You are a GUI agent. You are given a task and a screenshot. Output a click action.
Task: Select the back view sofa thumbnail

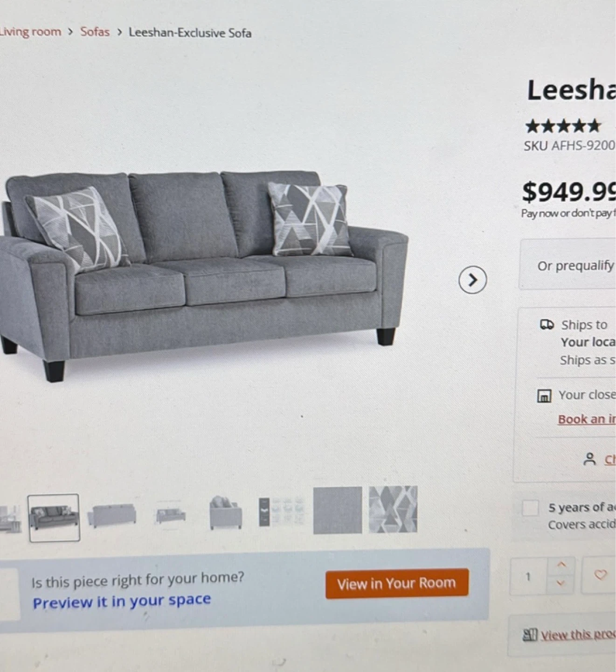pos(112,516)
